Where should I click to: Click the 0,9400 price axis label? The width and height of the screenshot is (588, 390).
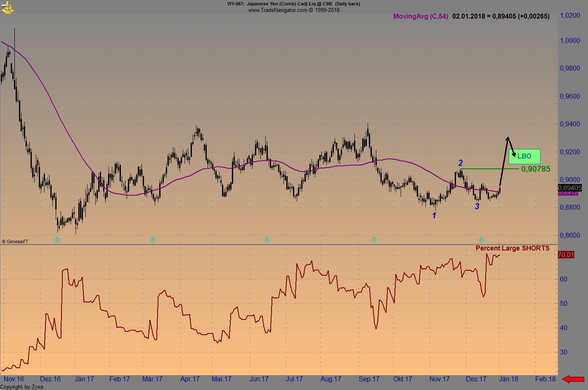click(x=570, y=124)
